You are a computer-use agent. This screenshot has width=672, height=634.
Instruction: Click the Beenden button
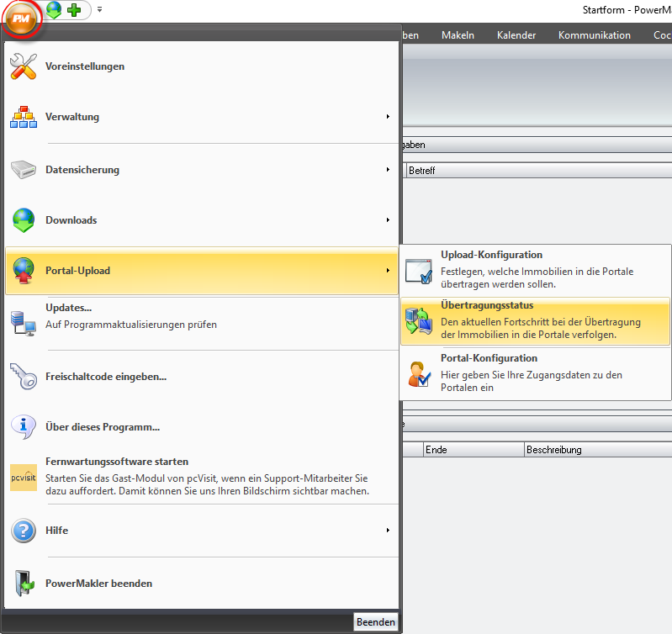point(375,622)
